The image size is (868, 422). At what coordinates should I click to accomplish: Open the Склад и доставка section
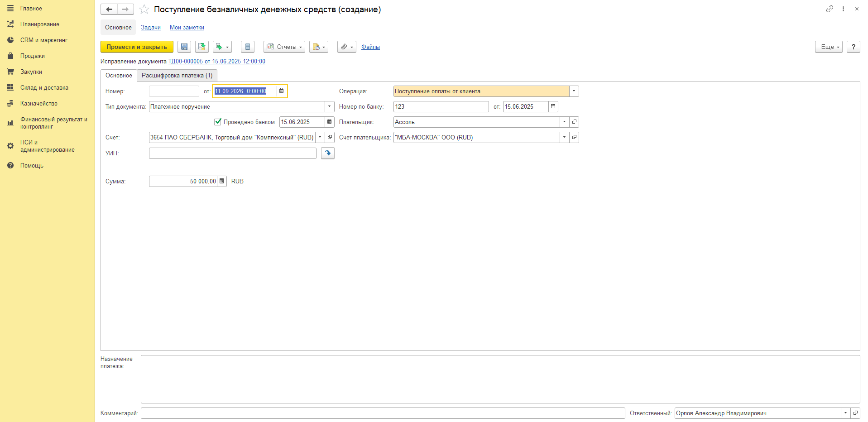[x=44, y=87]
